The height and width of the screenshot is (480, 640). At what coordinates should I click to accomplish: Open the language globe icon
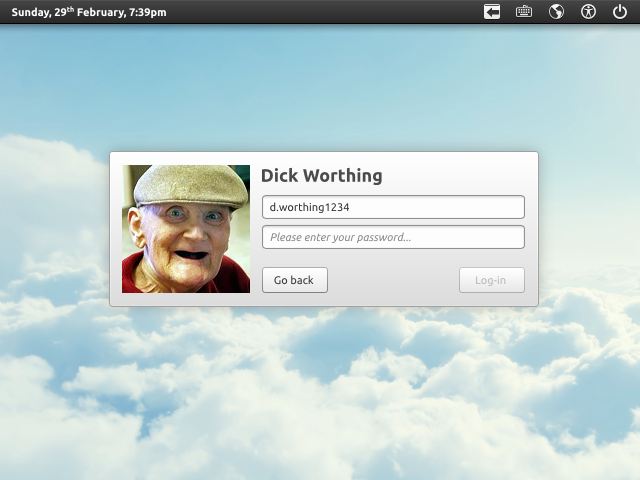coord(556,12)
